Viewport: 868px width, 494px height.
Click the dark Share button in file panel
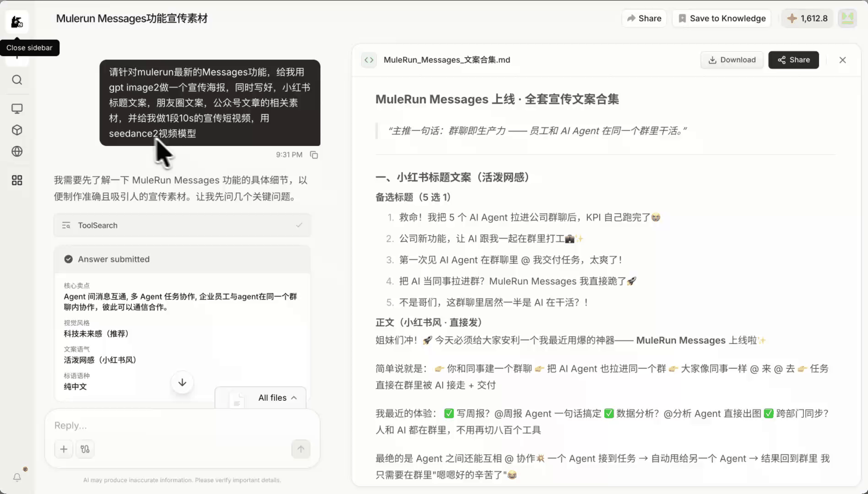pyautogui.click(x=793, y=60)
